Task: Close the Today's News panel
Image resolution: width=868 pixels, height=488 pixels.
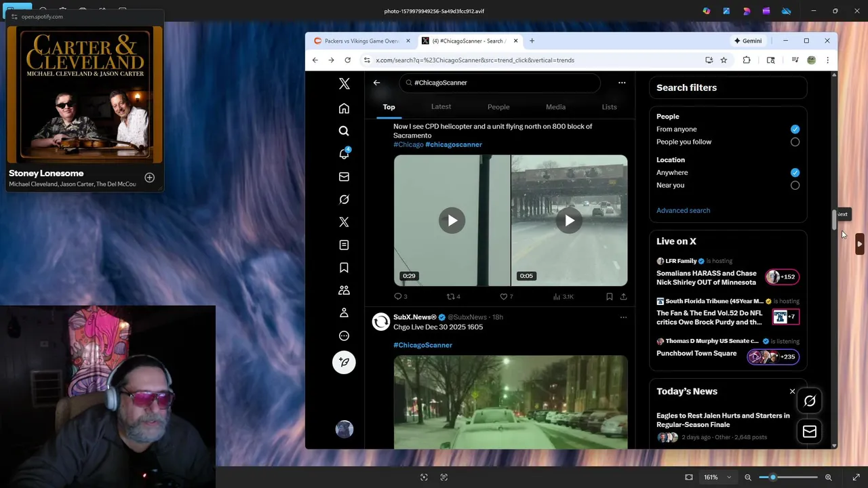Action: click(792, 391)
